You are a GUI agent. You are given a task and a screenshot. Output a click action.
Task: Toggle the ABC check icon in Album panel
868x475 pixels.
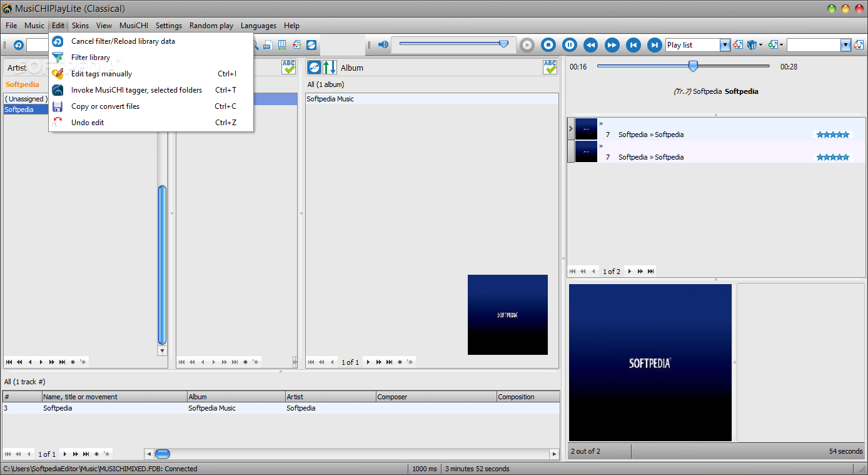click(550, 68)
